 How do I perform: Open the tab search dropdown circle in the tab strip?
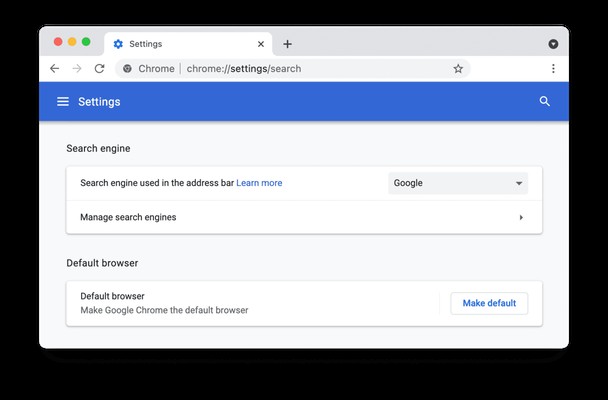553,44
